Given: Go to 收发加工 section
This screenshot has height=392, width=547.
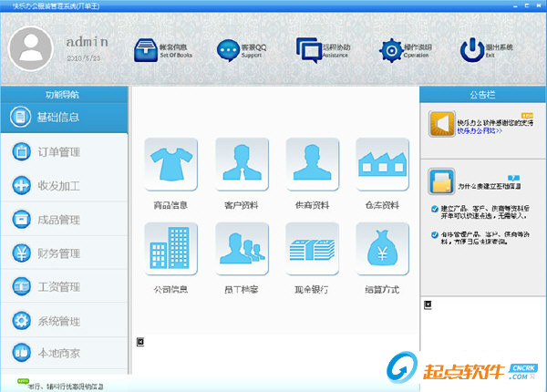Looking at the screenshot, I should click(x=64, y=186).
